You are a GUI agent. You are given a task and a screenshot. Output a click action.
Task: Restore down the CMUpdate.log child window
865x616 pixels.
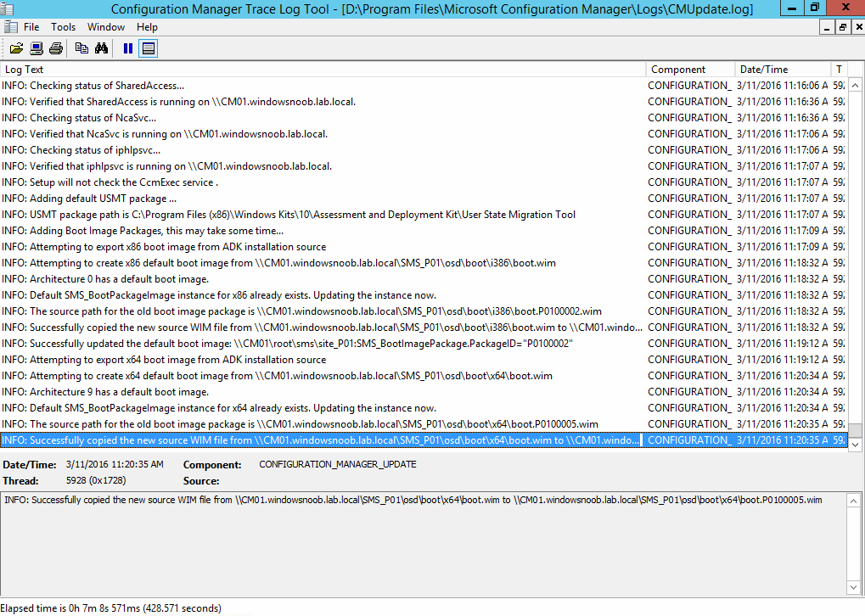tap(842, 27)
